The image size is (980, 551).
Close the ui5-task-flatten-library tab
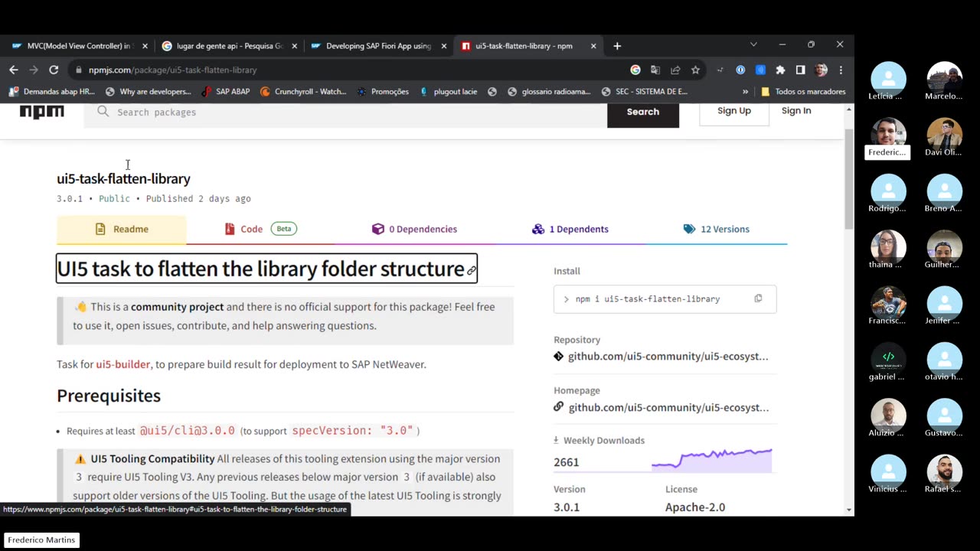pyautogui.click(x=593, y=46)
